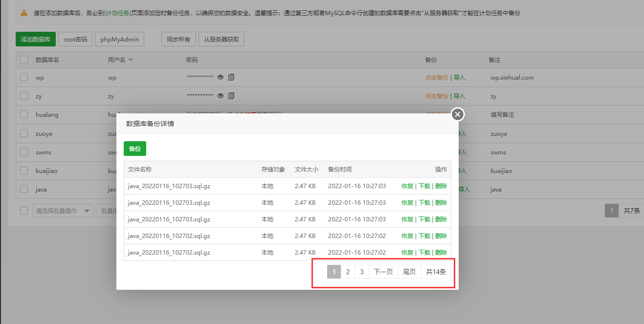Image resolution: width=644 pixels, height=324 pixels.
Task: Click 文件名称 column header in dialog
Action: 140,170
